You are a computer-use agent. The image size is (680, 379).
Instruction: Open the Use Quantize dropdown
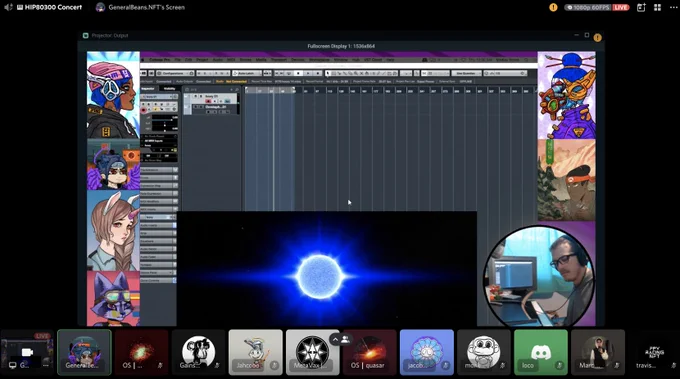click(x=466, y=73)
